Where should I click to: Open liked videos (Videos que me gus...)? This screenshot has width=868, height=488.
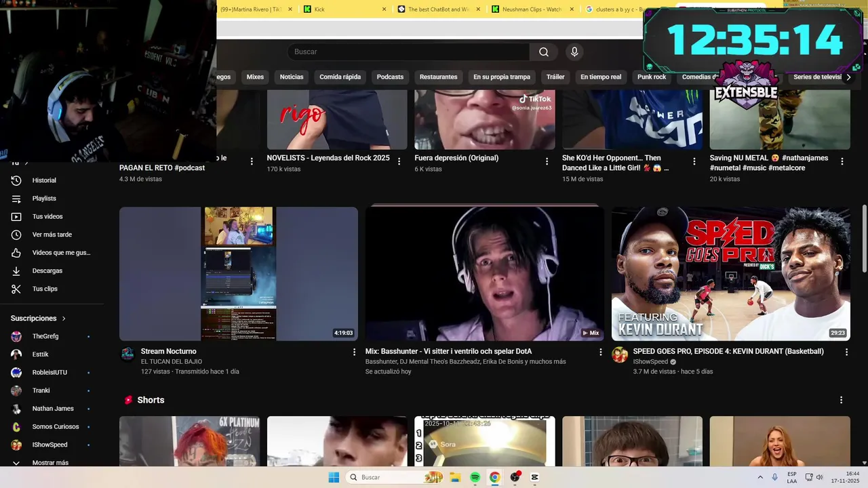click(53, 253)
